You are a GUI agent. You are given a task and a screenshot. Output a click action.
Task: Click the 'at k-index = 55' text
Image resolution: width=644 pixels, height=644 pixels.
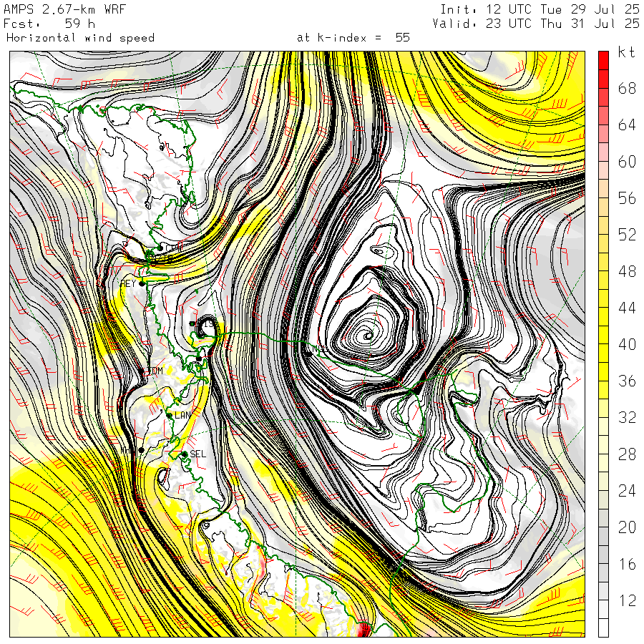pyautogui.click(x=353, y=38)
